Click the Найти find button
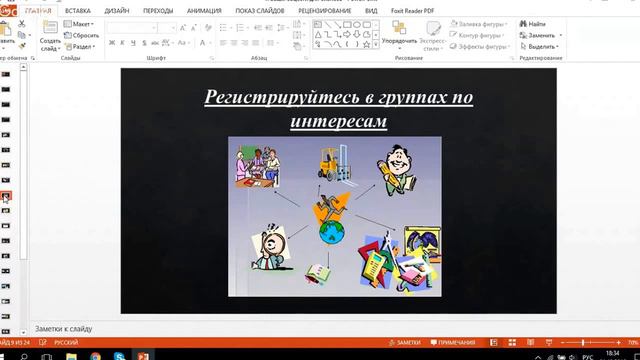The image size is (640, 360). pos(533,24)
